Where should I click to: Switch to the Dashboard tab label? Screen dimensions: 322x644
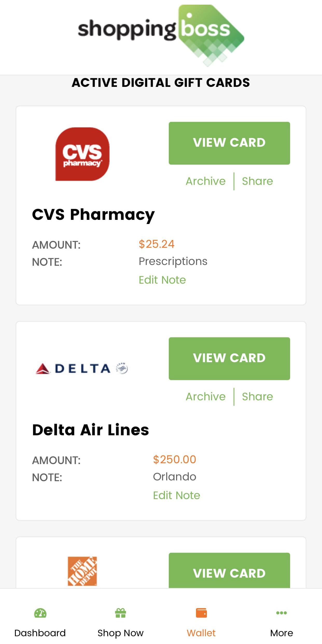[40, 633]
